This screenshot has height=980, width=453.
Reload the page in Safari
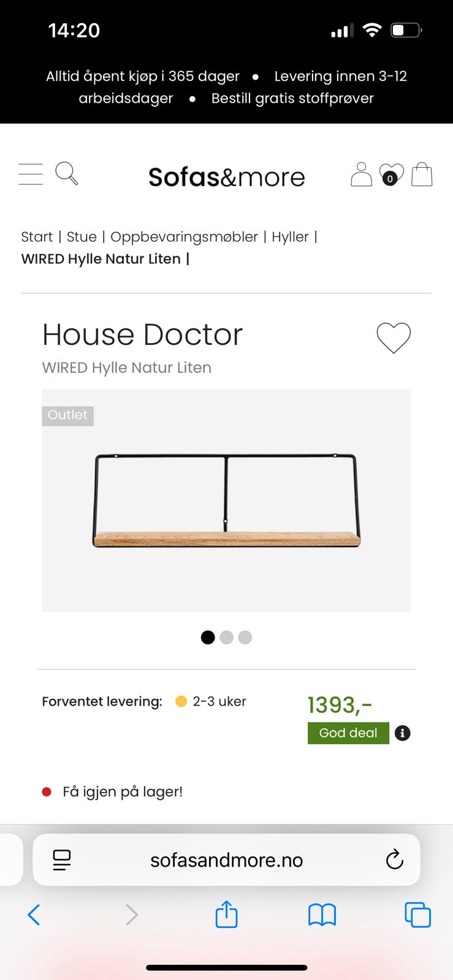pyautogui.click(x=394, y=860)
